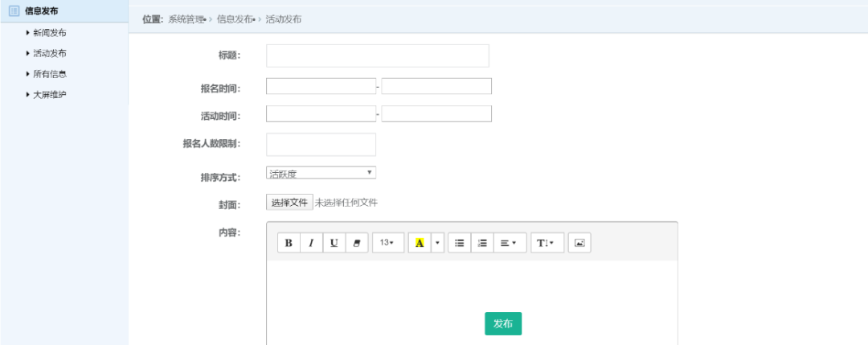Open the 排序方式 dropdown showing 活跃度
868x345 pixels.
(x=321, y=173)
